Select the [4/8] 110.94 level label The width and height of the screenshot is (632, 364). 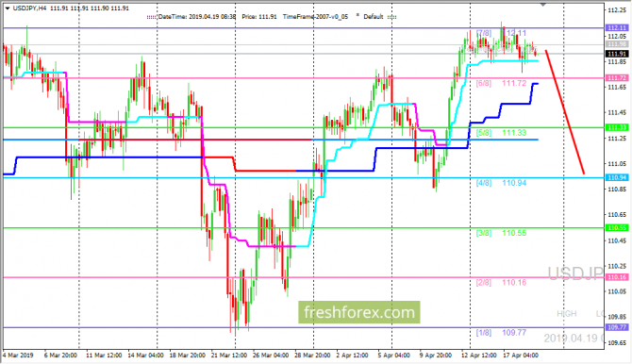pos(501,183)
